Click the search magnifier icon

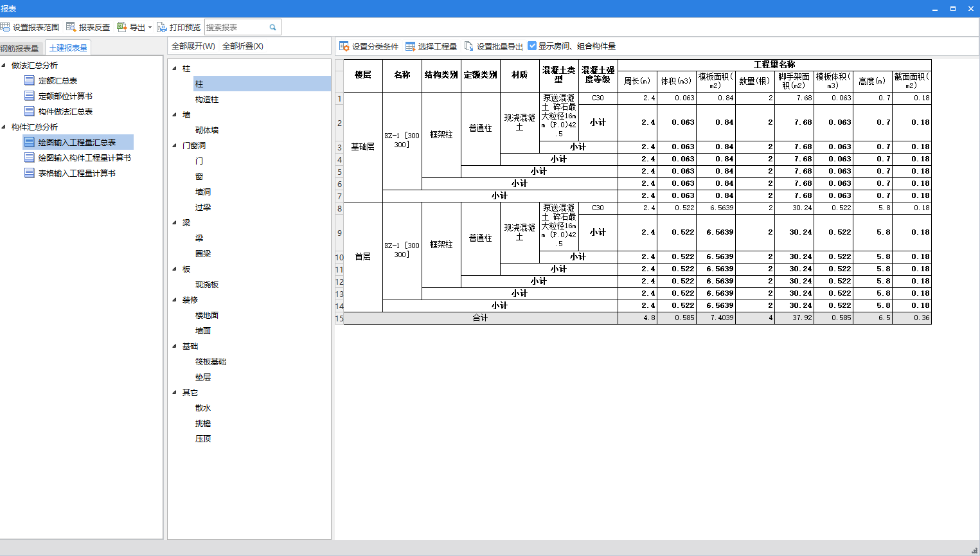coord(272,27)
